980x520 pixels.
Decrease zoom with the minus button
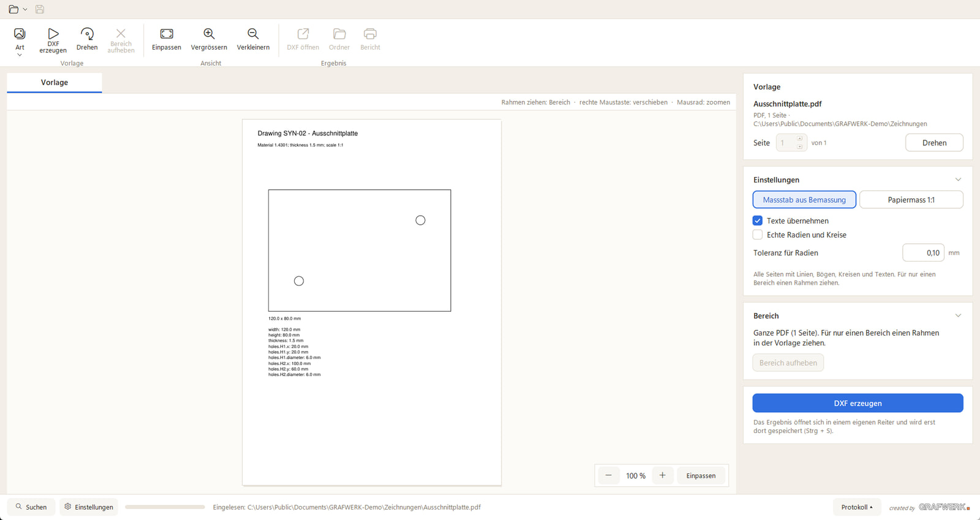(608, 475)
